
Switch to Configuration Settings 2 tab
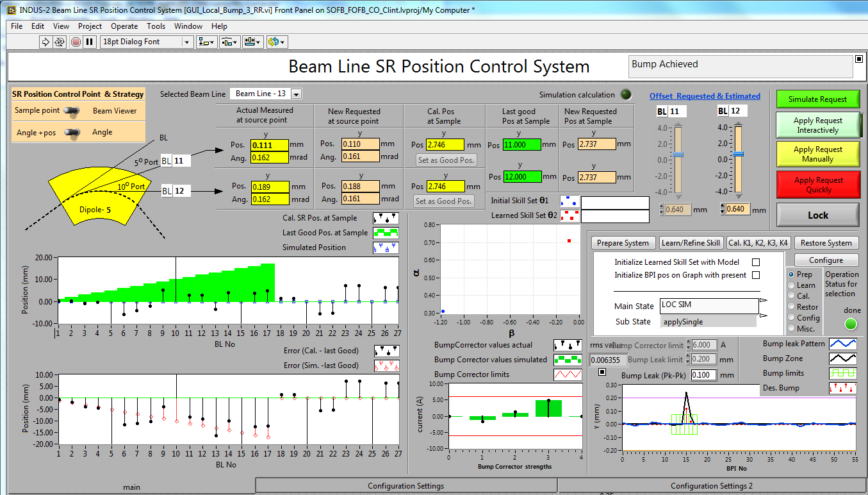[711, 486]
